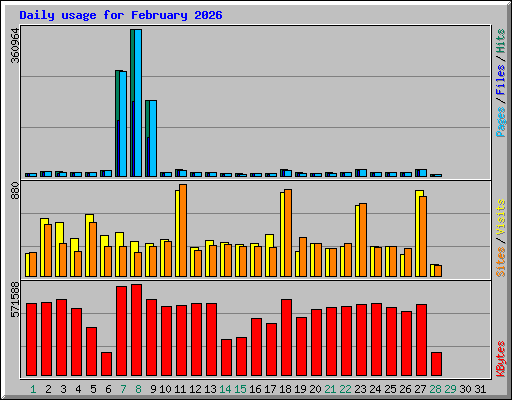
Task: Click day 13 label on the x-axis
Action: [210, 389]
